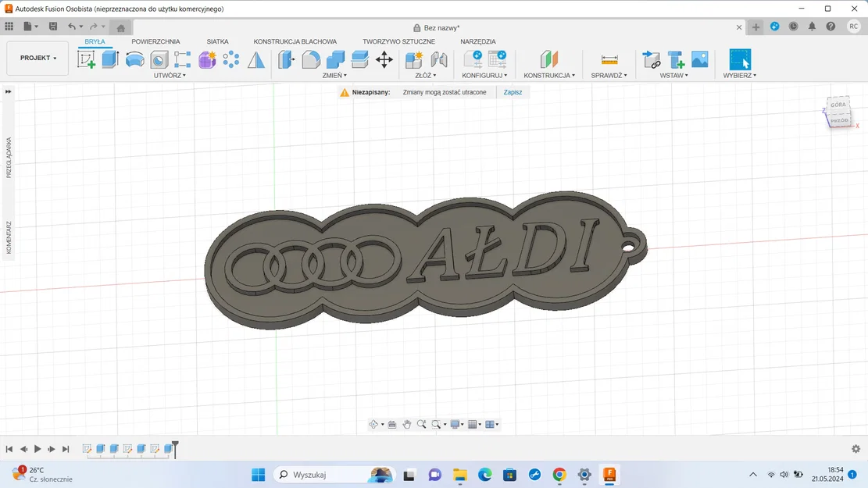868x488 pixels.
Task: Select the Split Body tool
Action: pyautogui.click(x=359, y=59)
